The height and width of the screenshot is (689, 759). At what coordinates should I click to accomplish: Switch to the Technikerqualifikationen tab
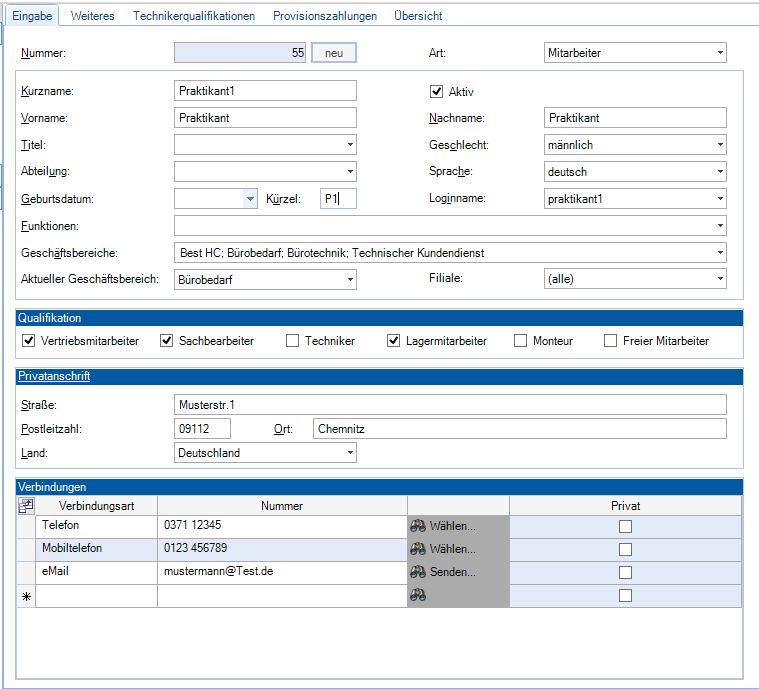pos(194,16)
